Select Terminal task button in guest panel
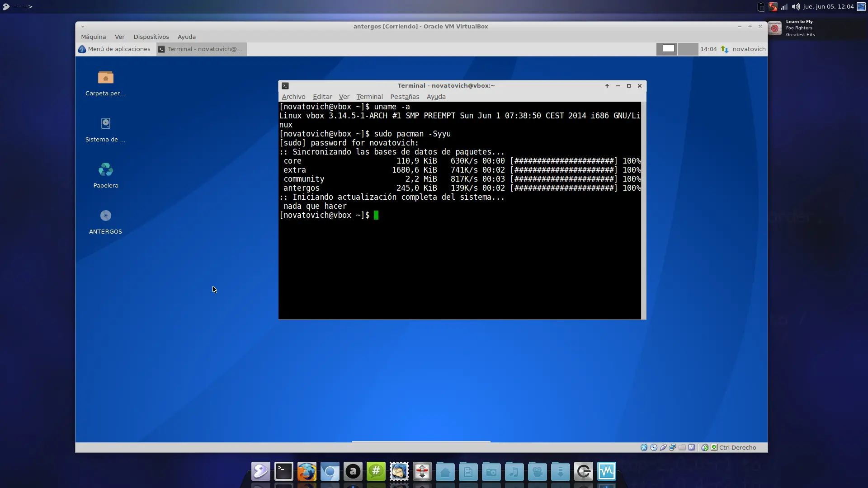Screen dimensions: 868x488 [x=202, y=49]
